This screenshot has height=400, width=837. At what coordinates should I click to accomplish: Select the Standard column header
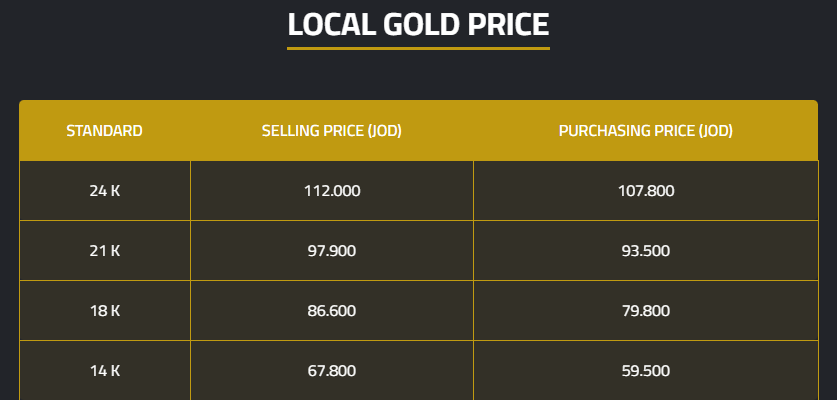tap(104, 131)
